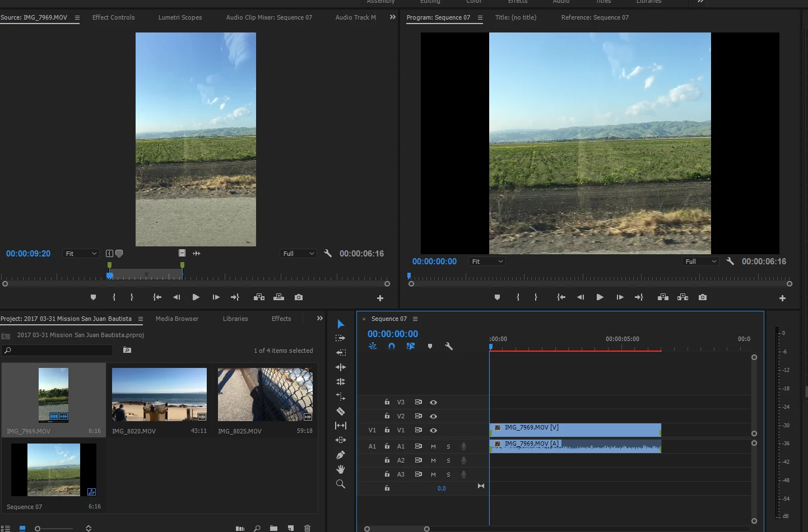Open timeline display settings wrench

(449, 346)
